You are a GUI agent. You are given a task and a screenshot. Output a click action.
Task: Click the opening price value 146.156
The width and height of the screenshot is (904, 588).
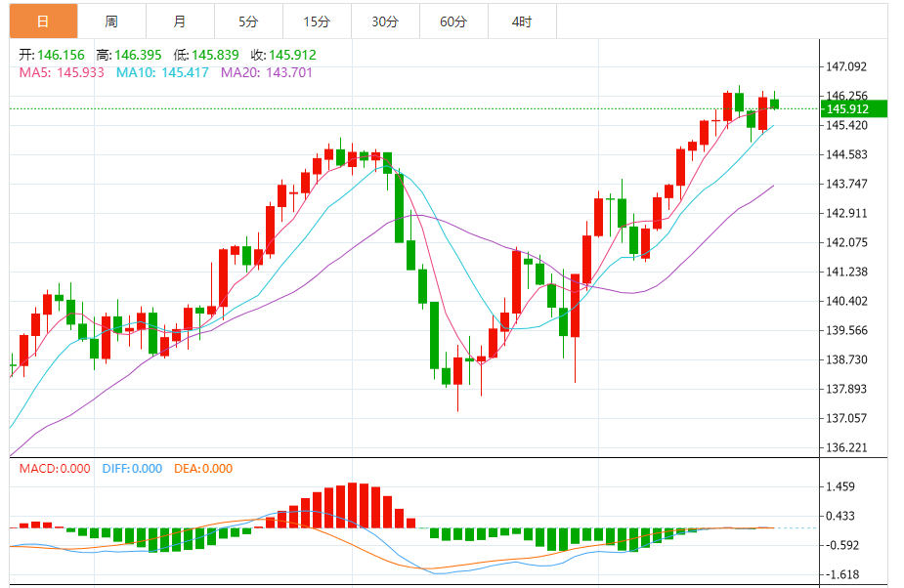pyautogui.click(x=62, y=55)
